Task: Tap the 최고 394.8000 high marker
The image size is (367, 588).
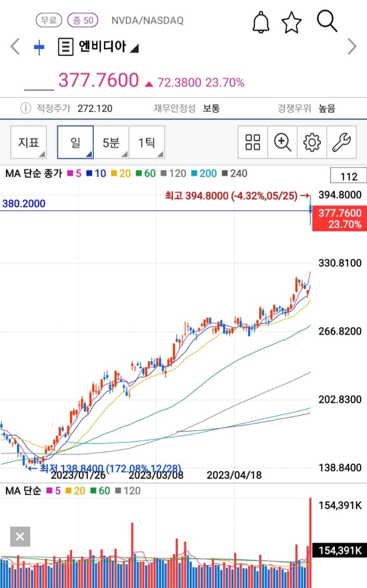Action: coord(237,196)
